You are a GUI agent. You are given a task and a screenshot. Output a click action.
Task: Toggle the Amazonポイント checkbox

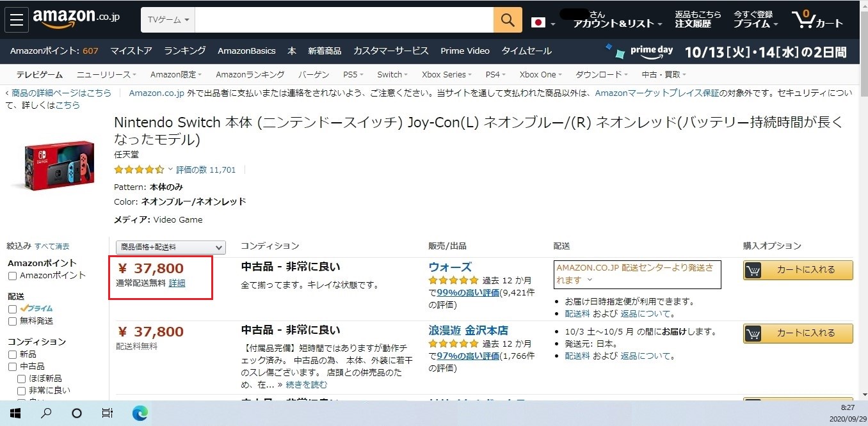[12, 276]
